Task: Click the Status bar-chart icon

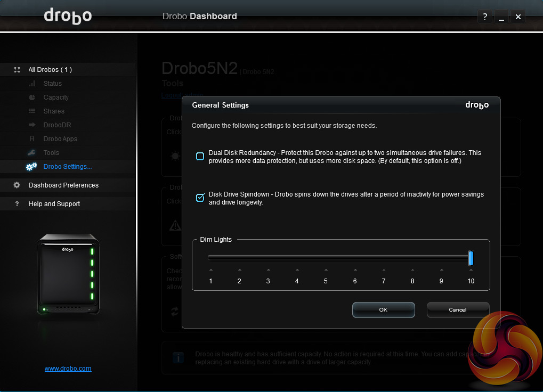Action: (32, 84)
